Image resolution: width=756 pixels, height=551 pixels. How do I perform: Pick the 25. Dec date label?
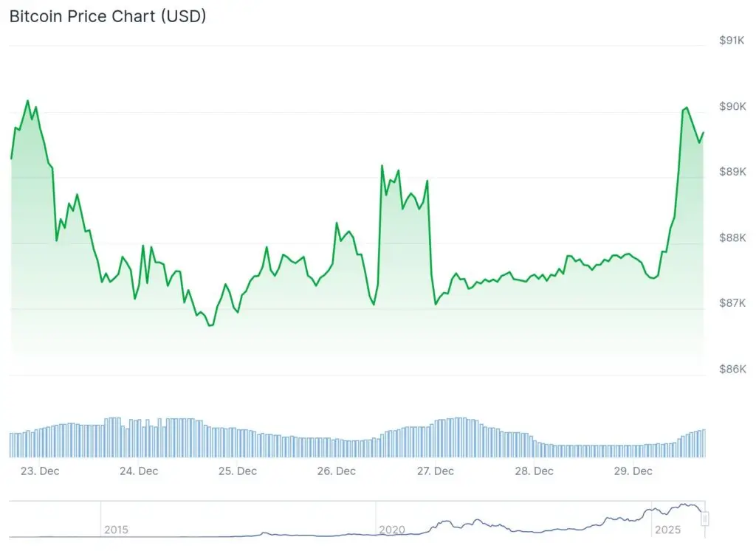[237, 471]
